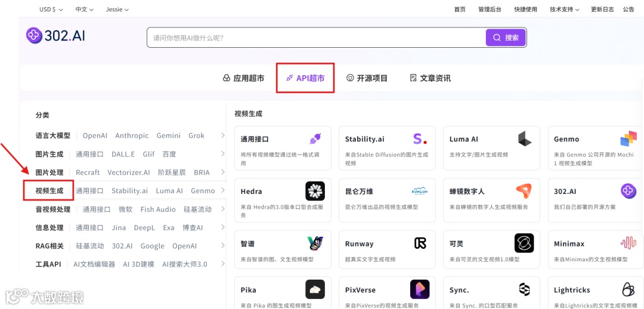Open the 技术支持 dropdown menu
Image resolution: width=644 pixels, height=309 pixels.
(565, 10)
